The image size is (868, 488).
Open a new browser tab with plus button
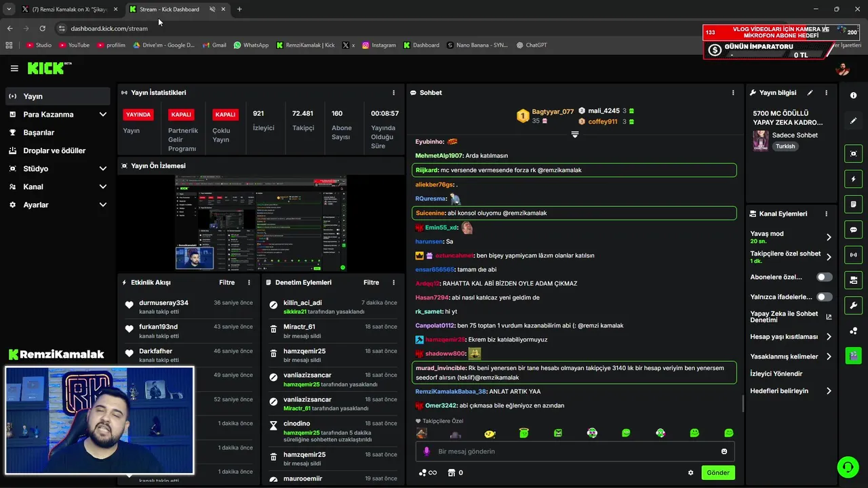point(239,9)
